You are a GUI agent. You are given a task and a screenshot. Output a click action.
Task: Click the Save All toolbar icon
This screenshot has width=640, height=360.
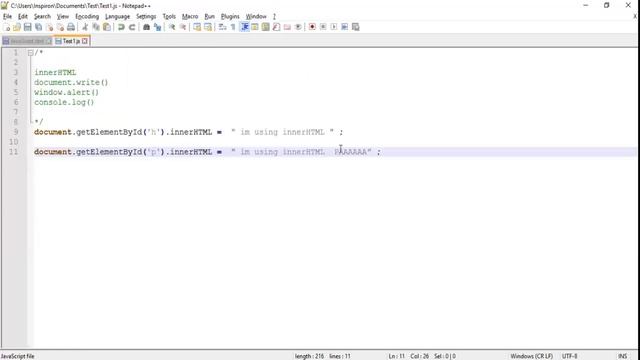(38, 27)
